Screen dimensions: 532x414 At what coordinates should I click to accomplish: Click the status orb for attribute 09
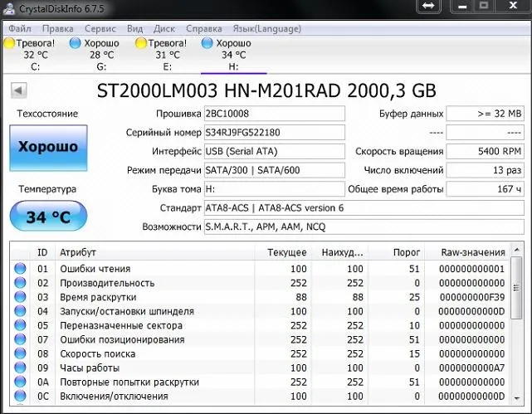tap(21, 368)
